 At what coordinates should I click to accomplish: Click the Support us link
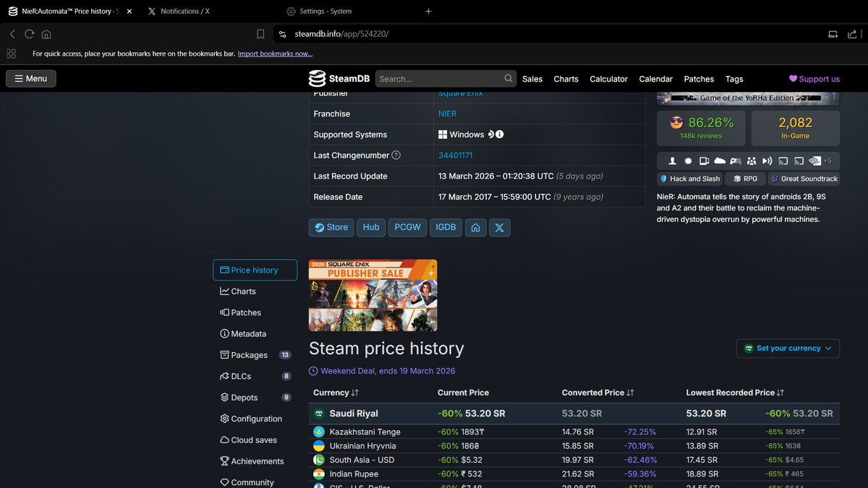814,79
